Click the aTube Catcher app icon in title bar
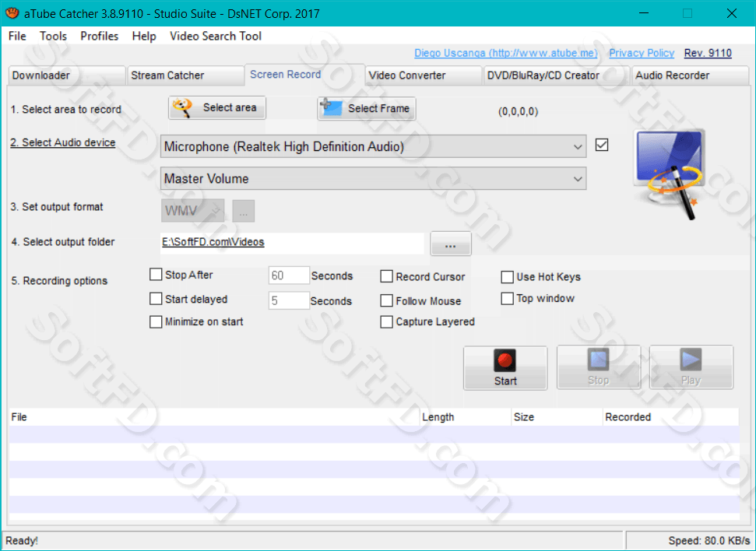This screenshot has height=551, width=756. tap(12, 13)
